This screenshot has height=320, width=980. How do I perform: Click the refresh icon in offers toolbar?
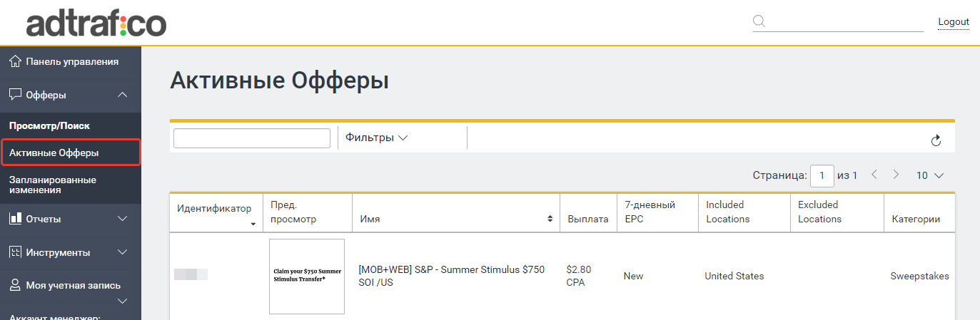(x=936, y=141)
